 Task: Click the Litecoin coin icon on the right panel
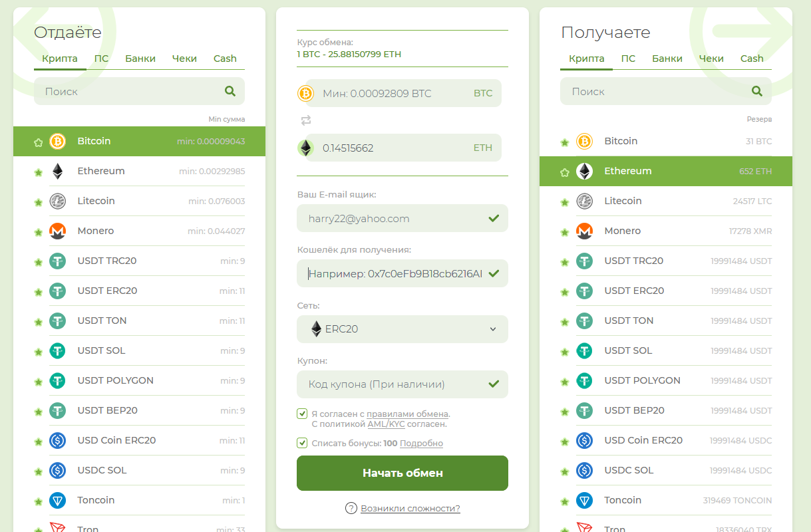click(584, 201)
